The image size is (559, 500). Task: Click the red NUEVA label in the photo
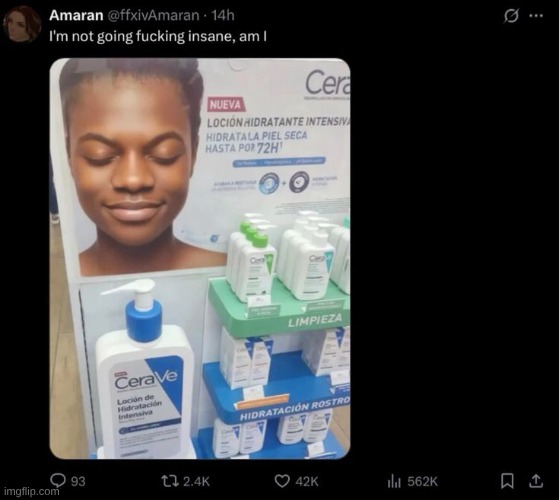click(225, 105)
